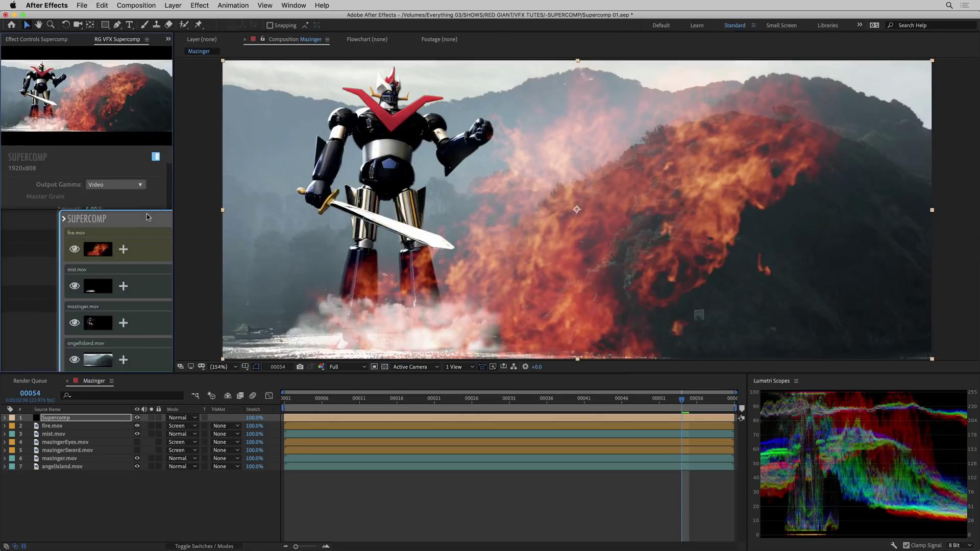Click the Region of Interest icon
This screenshot has height=551, width=980.
pyautogui.click(x=374, y=367)
